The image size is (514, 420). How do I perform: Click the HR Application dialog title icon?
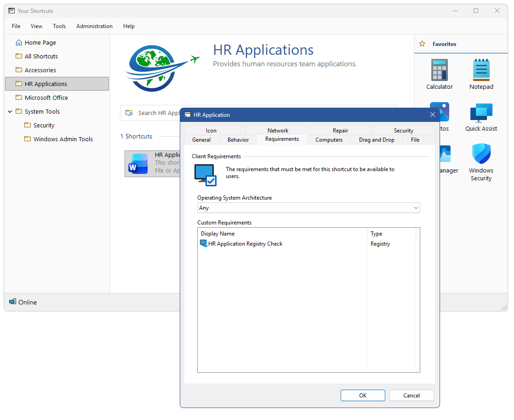click(x=188, y=115)
